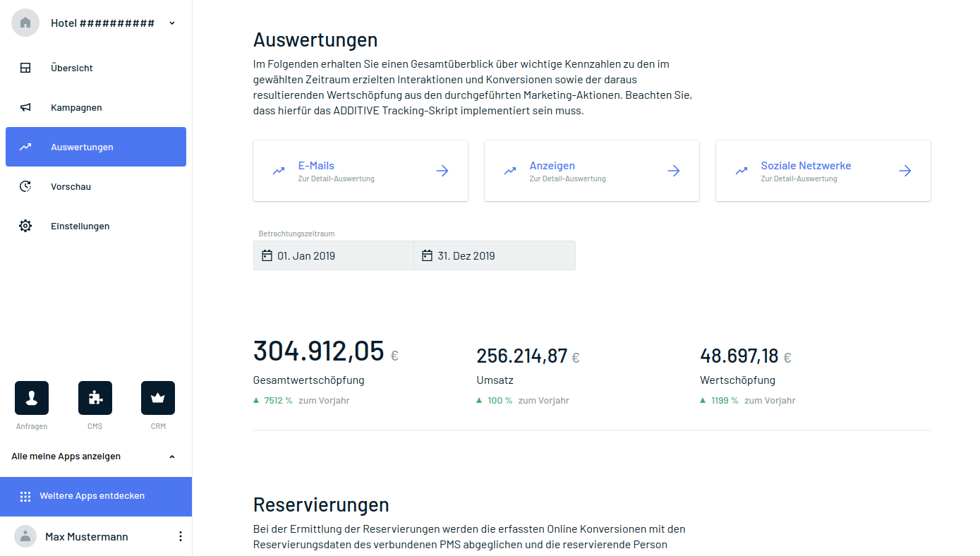Screen dimensions: 980x556
Task: Open the end date picker 31. Dez 2019
Action: click(x=494, y=255)
